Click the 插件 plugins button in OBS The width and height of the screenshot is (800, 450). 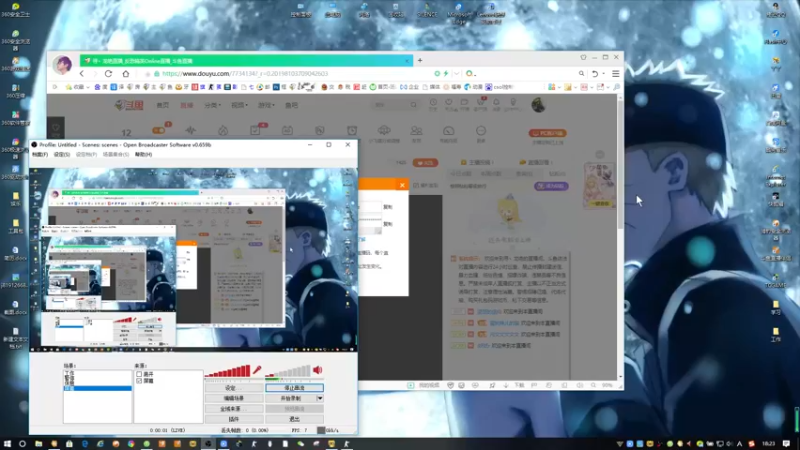click(234, 419)
